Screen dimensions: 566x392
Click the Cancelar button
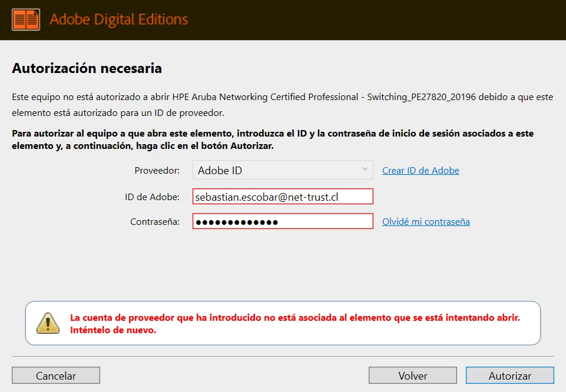tap(56, 376)
